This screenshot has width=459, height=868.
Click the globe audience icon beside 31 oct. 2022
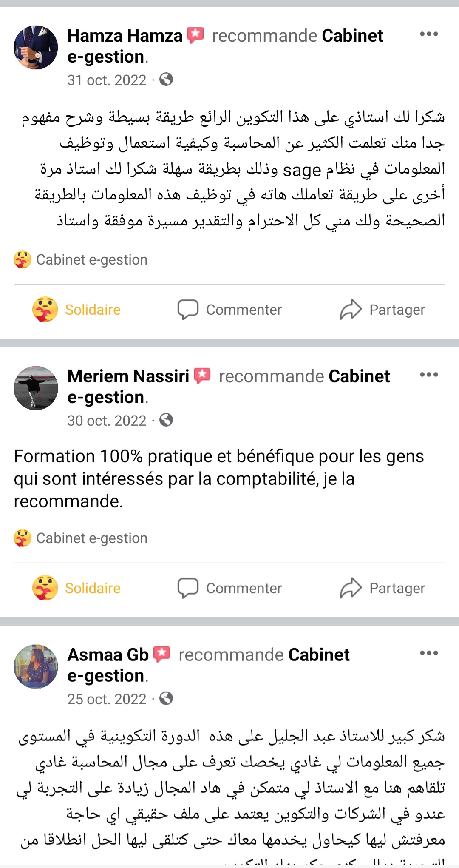[166, 80]
